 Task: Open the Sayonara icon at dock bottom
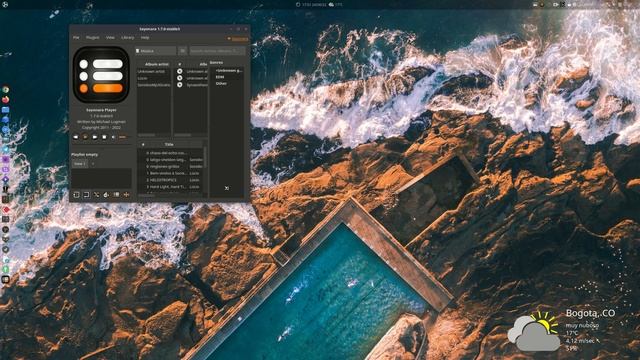point(5,280)
